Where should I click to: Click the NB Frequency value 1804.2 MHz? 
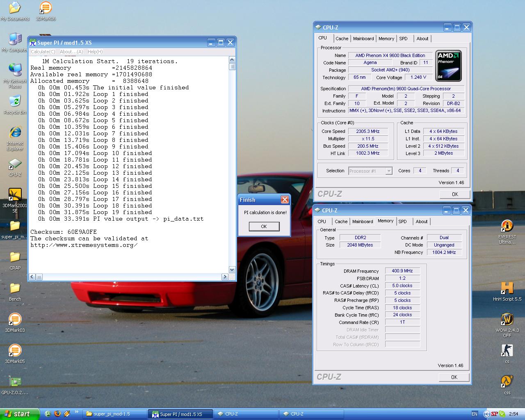point(444,252)
